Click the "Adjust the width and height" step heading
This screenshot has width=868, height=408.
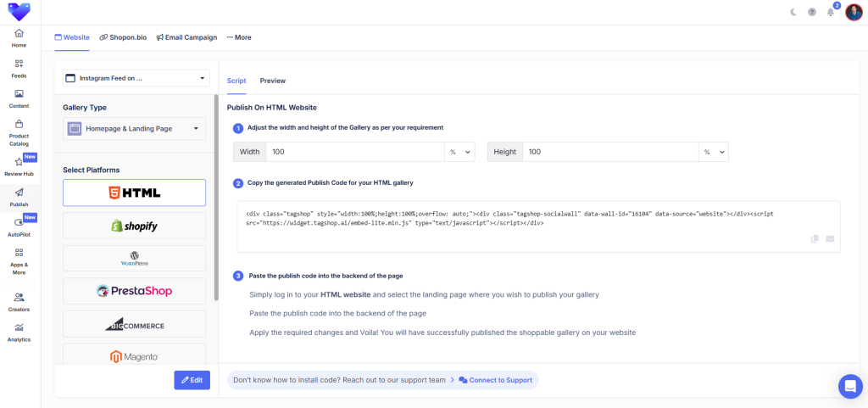click(346, 127)
